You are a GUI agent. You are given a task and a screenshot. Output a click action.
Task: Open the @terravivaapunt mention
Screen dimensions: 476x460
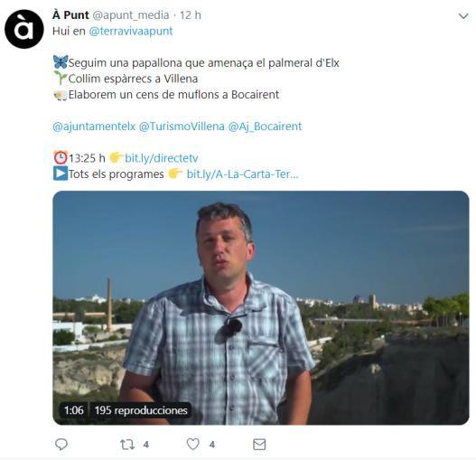(131, 31)
